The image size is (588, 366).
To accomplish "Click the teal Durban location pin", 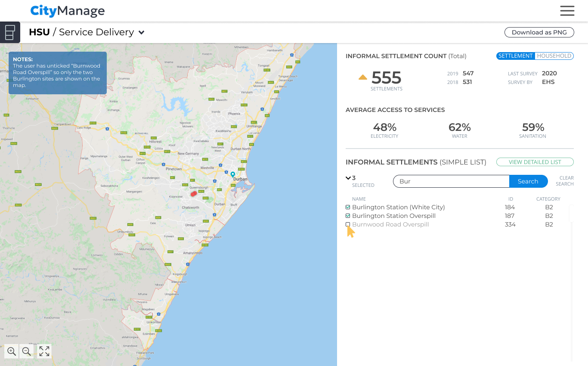I will (x=232, y=174).
